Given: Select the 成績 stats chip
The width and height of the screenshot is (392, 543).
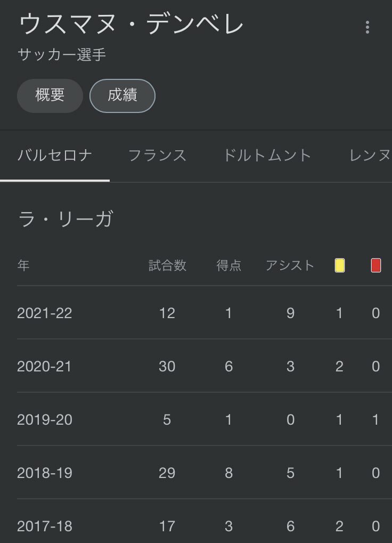Looking at the screenshot, I should 122,95.
